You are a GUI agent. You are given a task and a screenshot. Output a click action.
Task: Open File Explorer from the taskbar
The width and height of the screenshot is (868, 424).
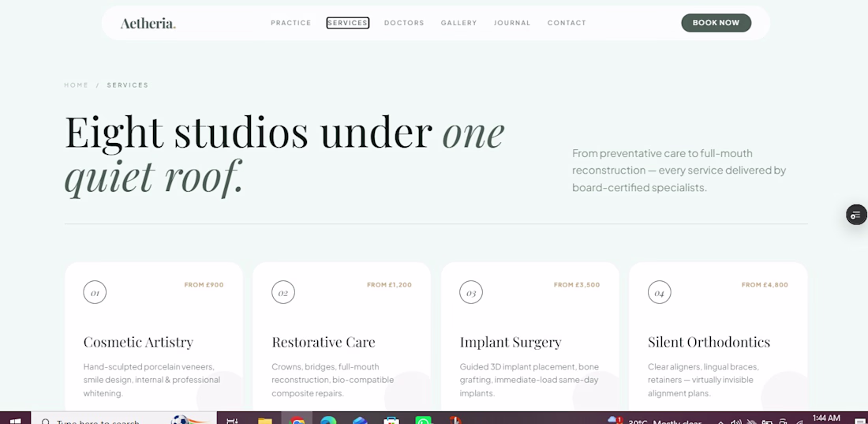(x=265, y=421)
